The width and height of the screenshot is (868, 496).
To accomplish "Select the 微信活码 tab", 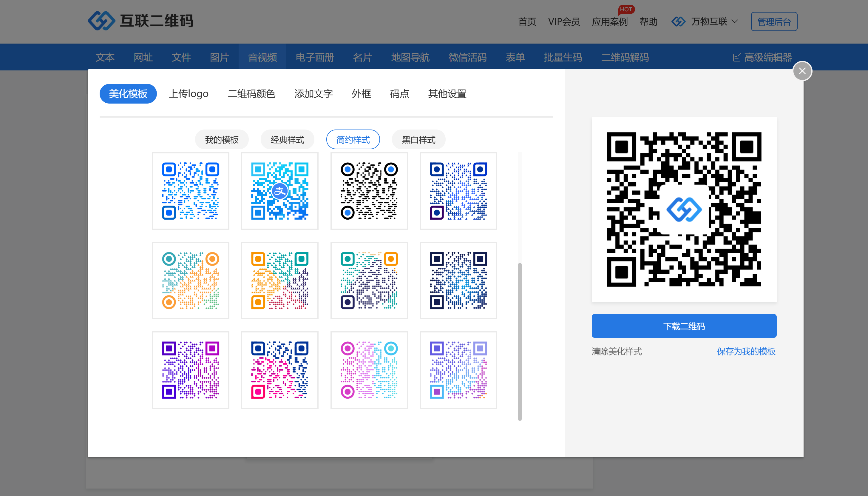I will click(x=467, y=57).
